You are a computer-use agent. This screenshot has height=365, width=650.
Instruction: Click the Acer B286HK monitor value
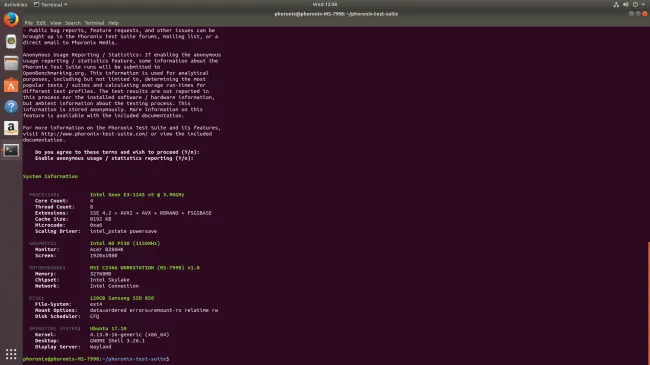[106, 249]
